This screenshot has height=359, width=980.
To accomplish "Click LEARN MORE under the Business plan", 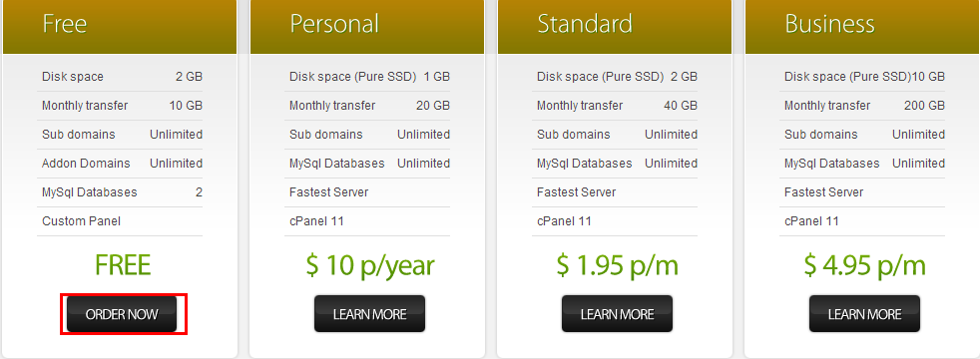I will (x=864, y=313).
